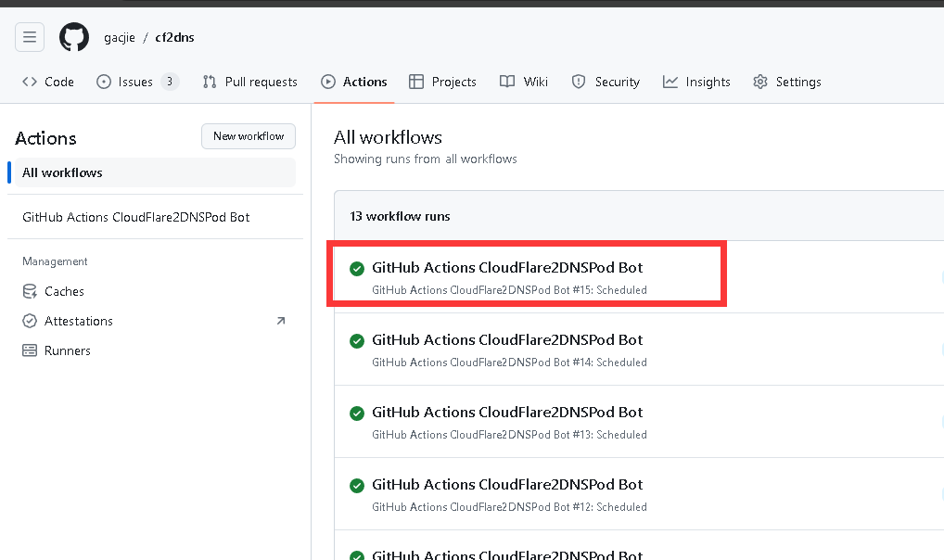Switch to the Pull requests tab
This screenshot has height=560, width=944.
point(249,82)
